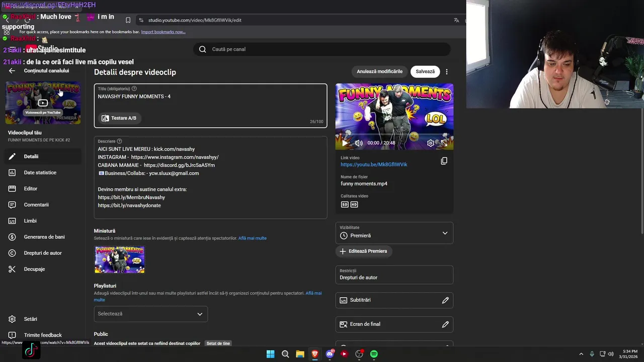
Task: Open the volume control in the system tray
Action: point(611,354)
